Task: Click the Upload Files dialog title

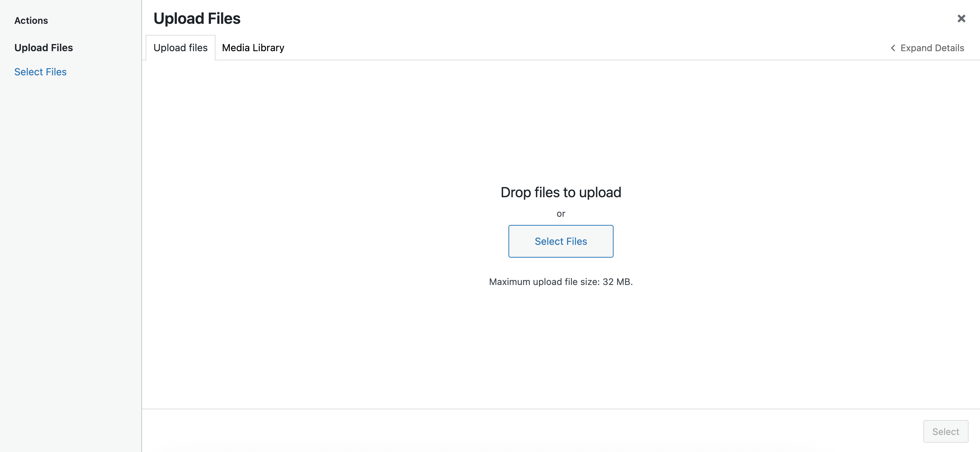Action: pyautogui.click(x=197, y=19)
